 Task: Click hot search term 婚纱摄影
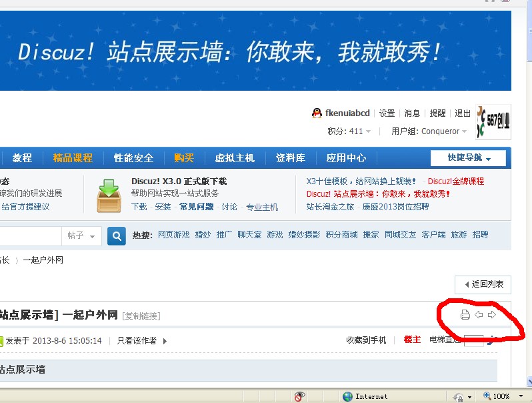coord(305,235)
